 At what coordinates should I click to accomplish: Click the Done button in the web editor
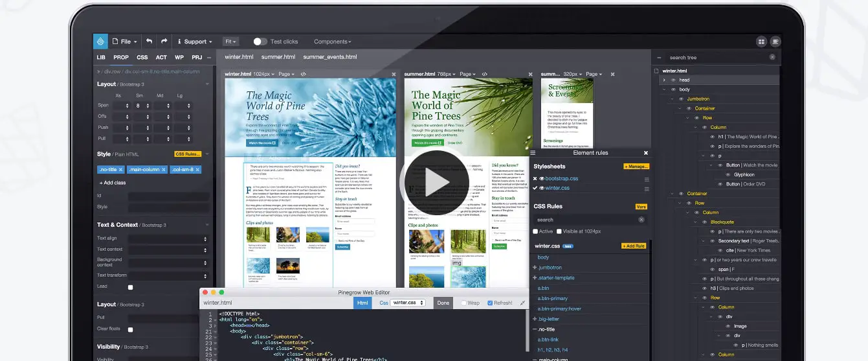click(x=443, y=303)
